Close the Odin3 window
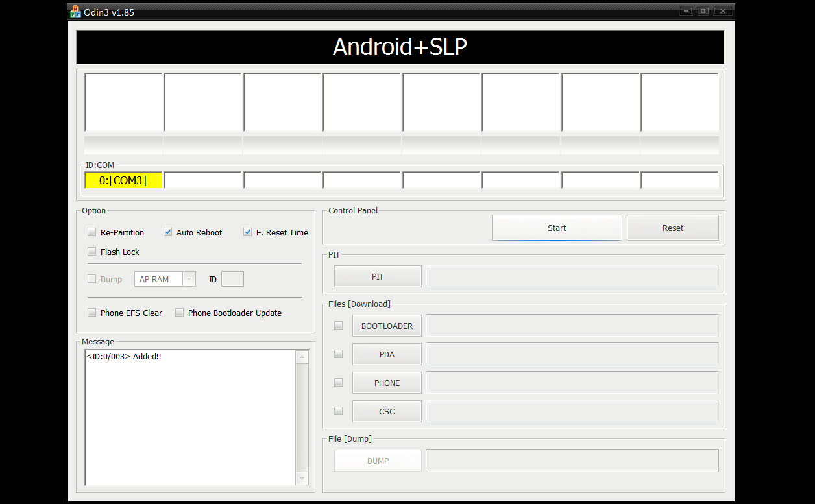 coord(723,11)
